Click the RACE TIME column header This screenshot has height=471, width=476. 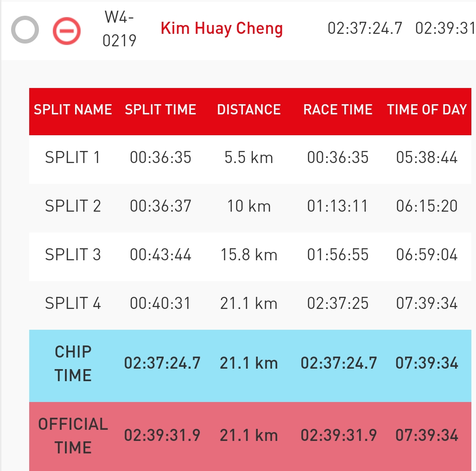point(338,109)
